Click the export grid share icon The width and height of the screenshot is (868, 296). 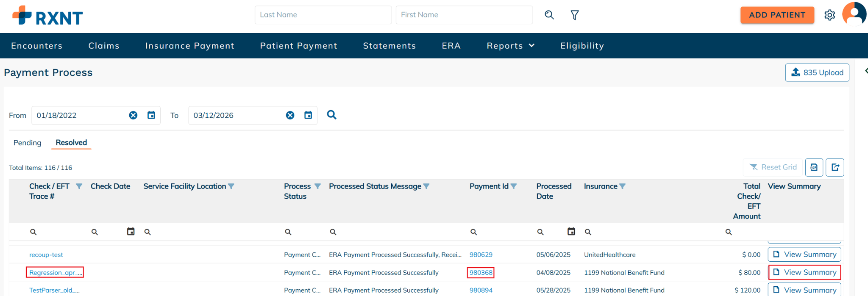835,167
